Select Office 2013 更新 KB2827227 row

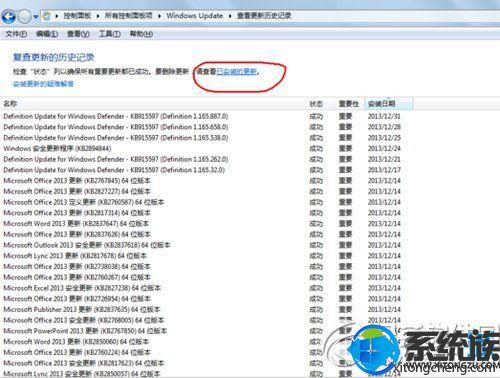click(x=77, y=191)
